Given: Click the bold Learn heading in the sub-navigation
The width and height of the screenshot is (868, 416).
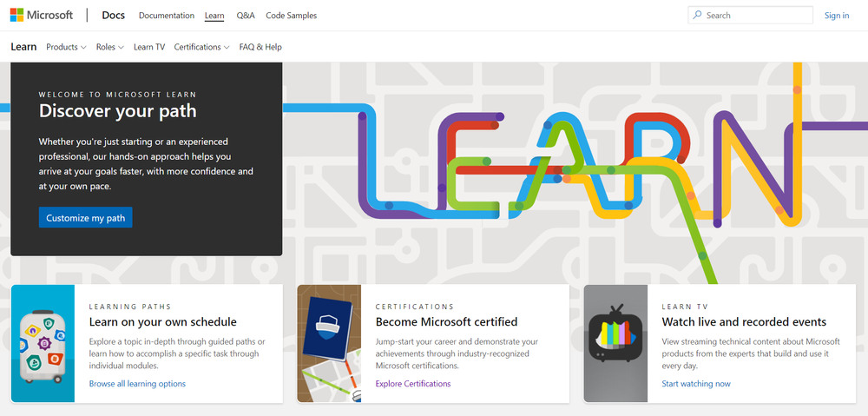Looking at the screenshot, I should click(x=23, y=47).
